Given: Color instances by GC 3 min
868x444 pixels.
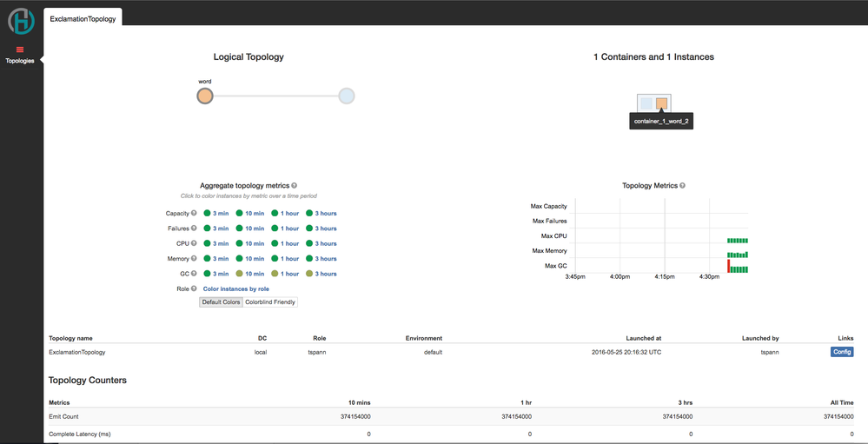Looking at the screenshot, I should pos(215,274).
